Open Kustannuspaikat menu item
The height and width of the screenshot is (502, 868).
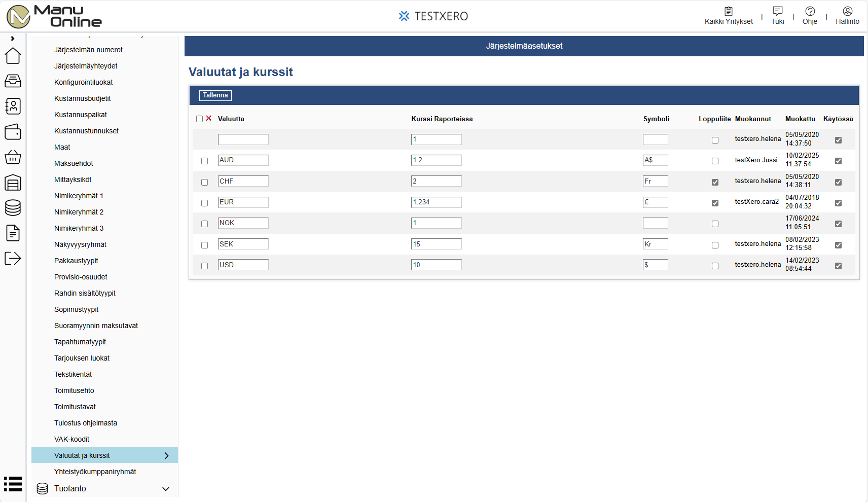tap(81, 115)
